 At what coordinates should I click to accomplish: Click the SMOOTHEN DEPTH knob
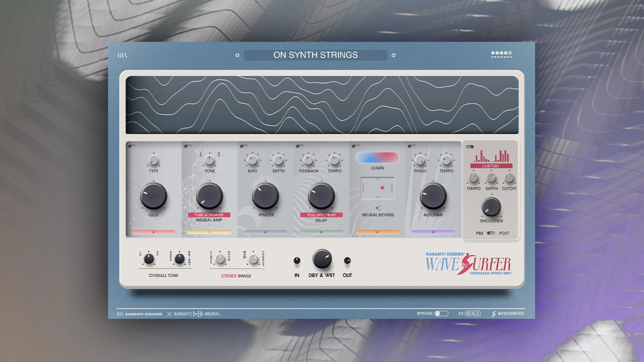point(491,178)
